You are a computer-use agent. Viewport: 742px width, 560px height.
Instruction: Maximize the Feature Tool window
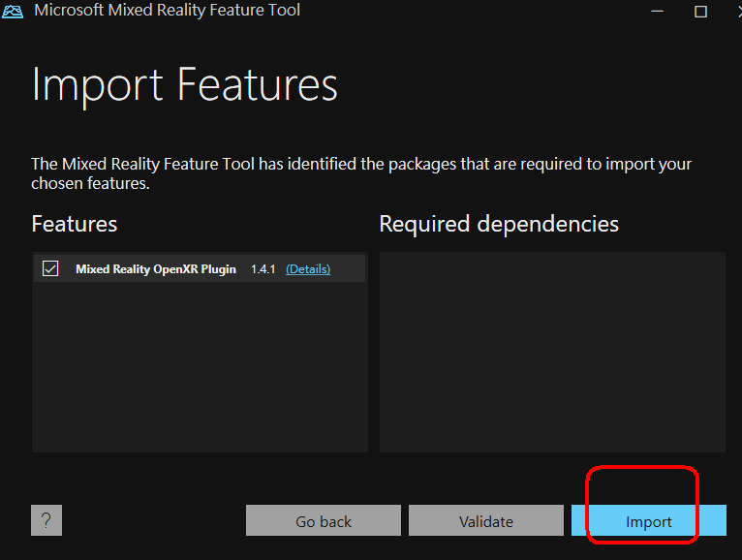(x=700, y=11)
